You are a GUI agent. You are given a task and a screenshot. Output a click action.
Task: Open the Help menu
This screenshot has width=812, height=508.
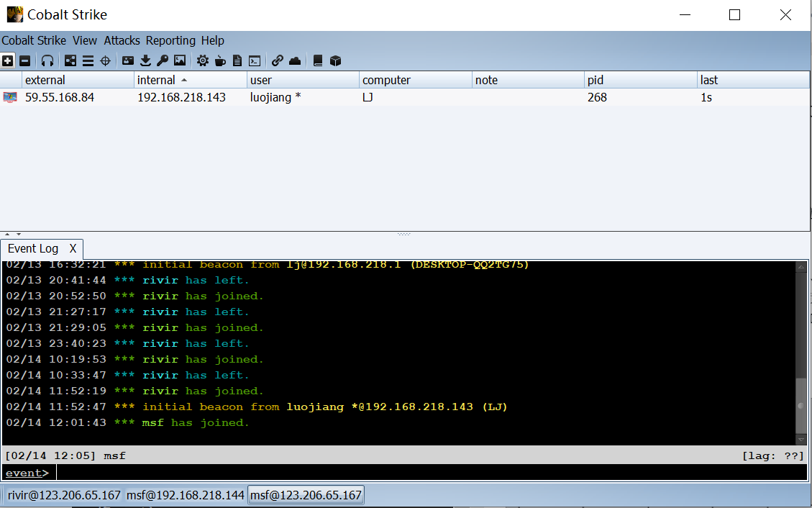click(x=212, y=40)
